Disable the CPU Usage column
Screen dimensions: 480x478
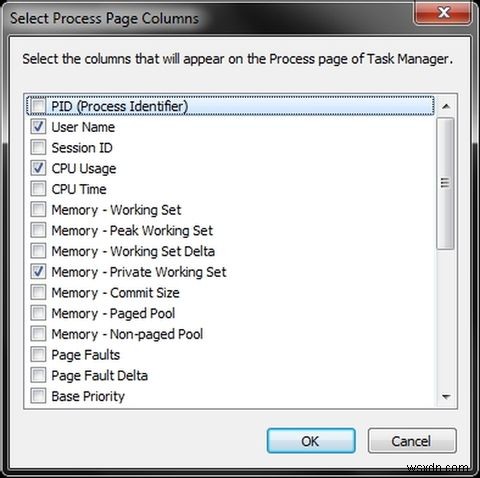tap(38, 168)
